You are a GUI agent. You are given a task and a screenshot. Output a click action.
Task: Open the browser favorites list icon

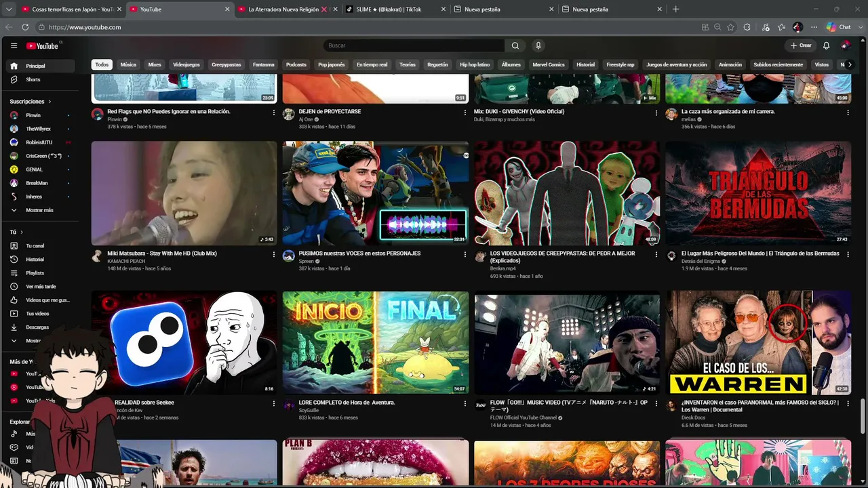coord(782,27)
